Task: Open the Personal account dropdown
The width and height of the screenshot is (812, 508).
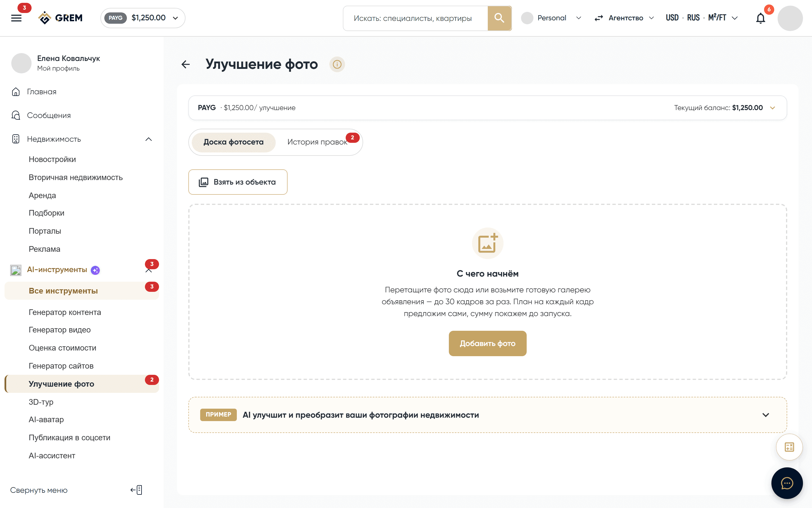Action: tap(551, 18)
